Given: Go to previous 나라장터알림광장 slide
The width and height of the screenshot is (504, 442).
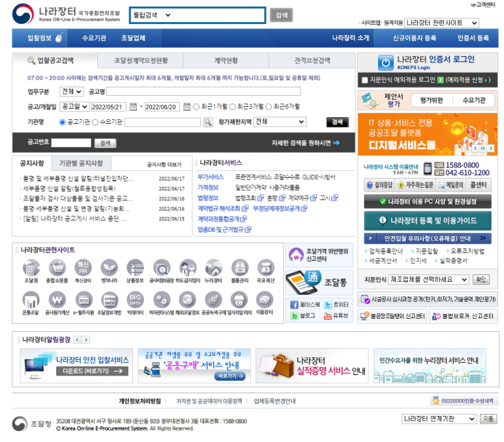Looking at the screenshot, I should pyautogui.click(x=77, y=340).
